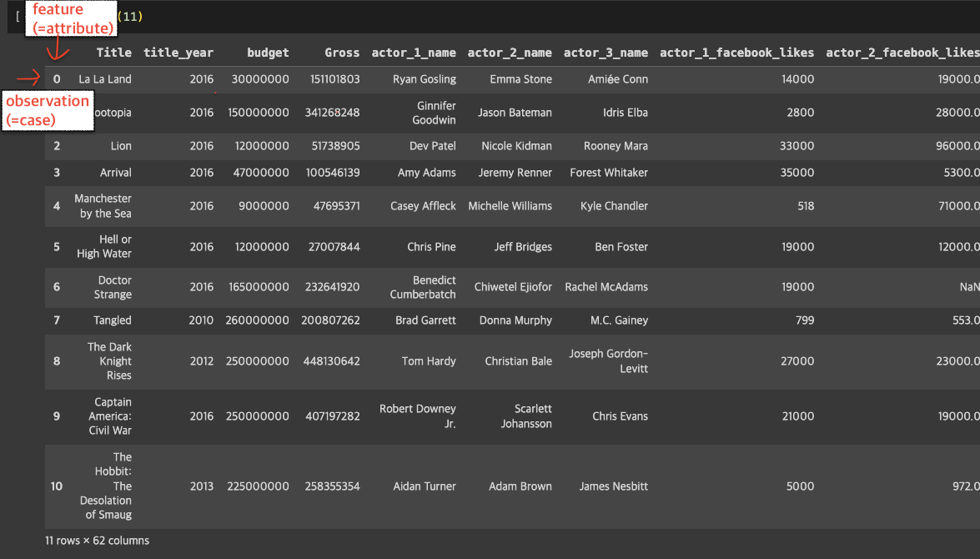This screenshot has width=980, height=559.
Task: Click the budget column header
Action: click(268, 53)
